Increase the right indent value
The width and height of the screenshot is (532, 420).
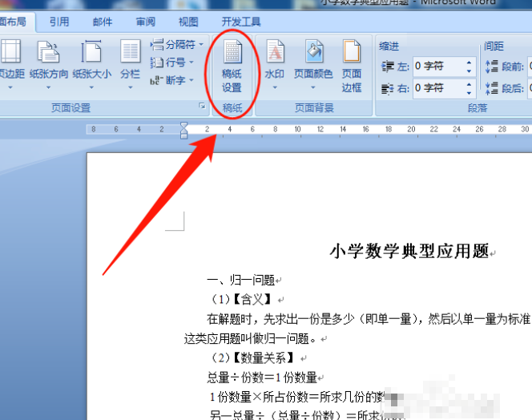[x=470, y=84]
